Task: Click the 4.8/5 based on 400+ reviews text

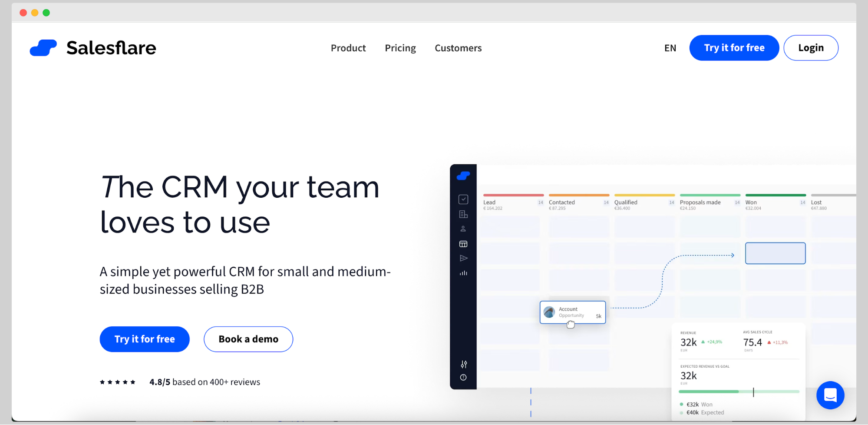Action: tap(205, 382)
